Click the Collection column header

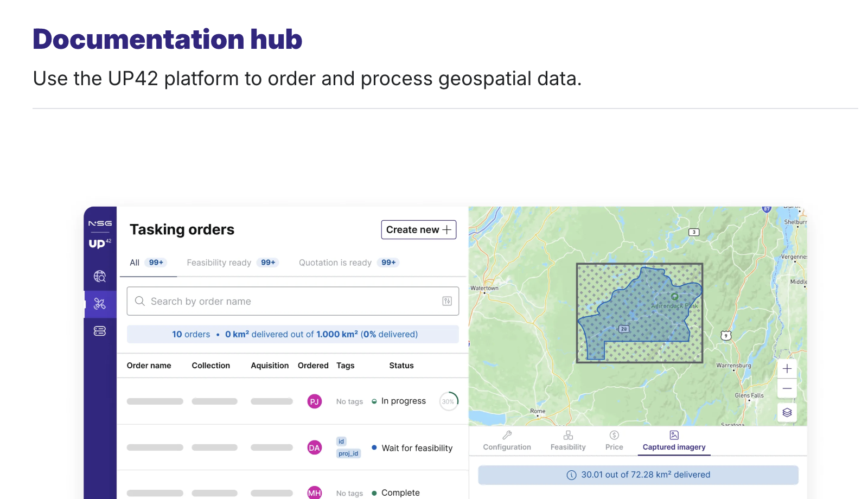coord(210,366)
